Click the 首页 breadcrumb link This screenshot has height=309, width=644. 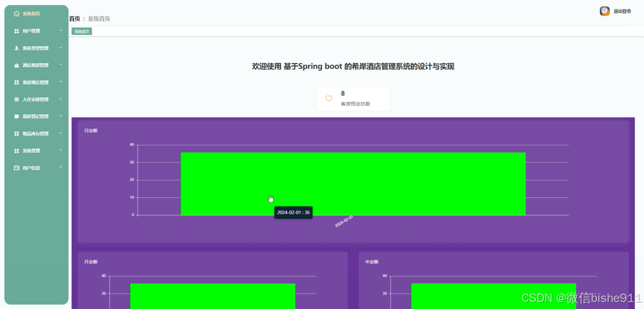pos(74,19)
